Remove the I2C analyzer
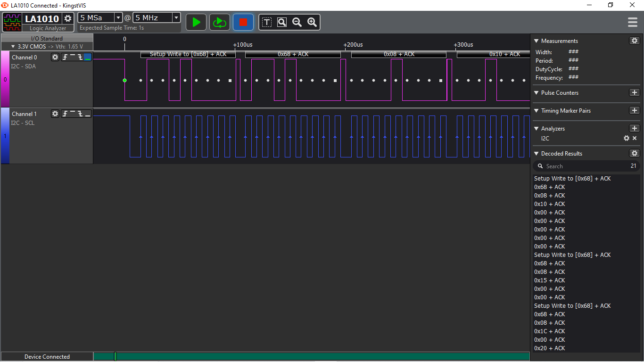The height and width of the screenshot is (362, 644). (635, 138)
